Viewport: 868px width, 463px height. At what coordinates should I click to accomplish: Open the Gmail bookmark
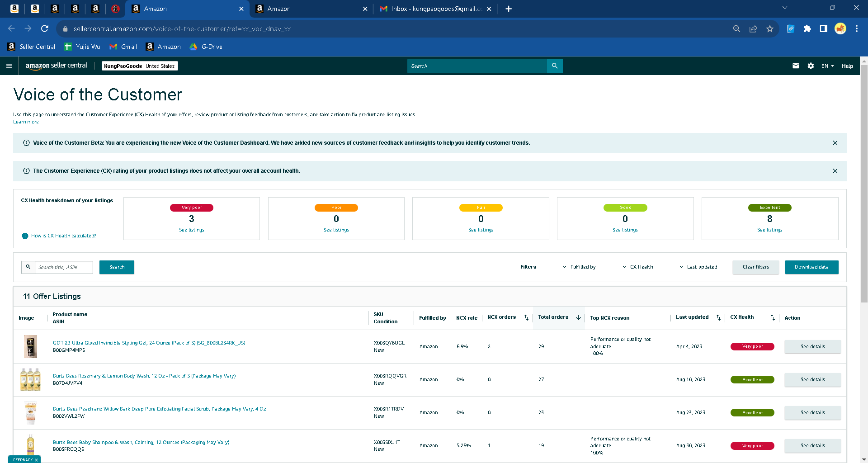coord(123,47)
